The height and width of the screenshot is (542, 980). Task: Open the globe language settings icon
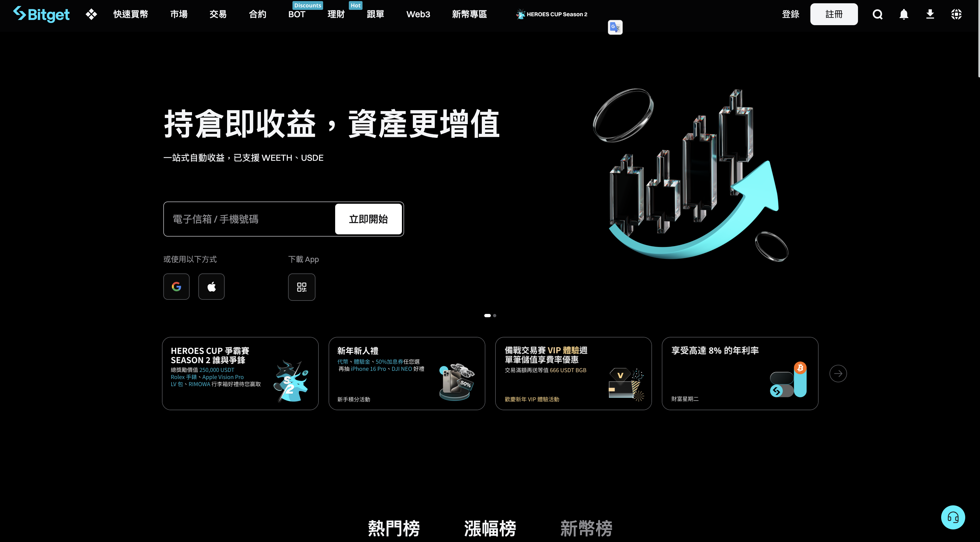click(956, 14)
